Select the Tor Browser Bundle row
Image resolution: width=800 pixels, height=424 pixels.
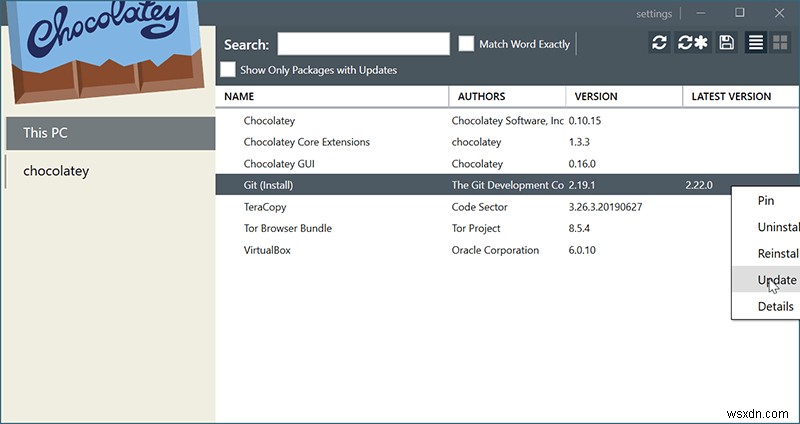pos(474,229)
